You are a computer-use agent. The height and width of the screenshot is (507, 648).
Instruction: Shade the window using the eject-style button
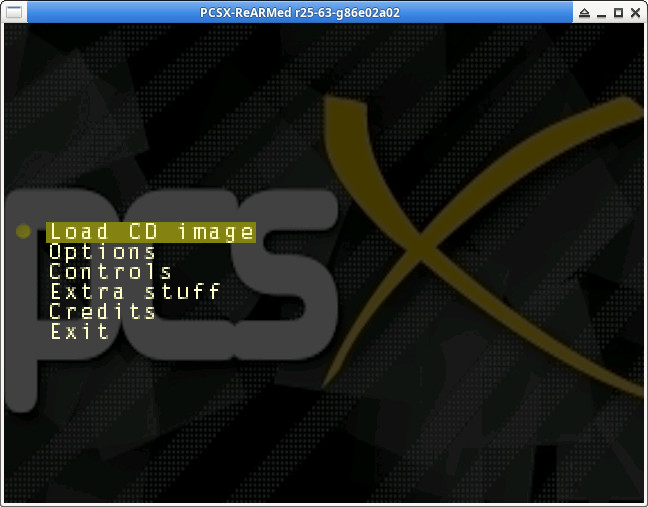[584, 13]
